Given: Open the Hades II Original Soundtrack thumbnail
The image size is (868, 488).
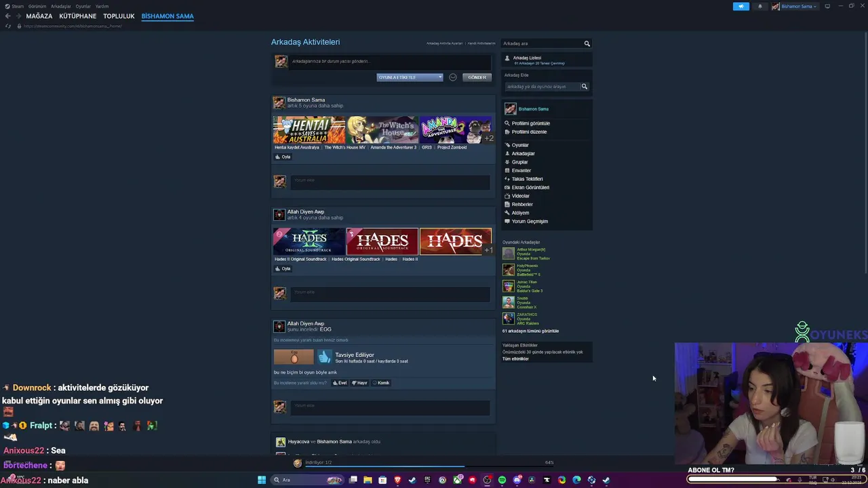Looking at the screenshot, I should (309, 241).
